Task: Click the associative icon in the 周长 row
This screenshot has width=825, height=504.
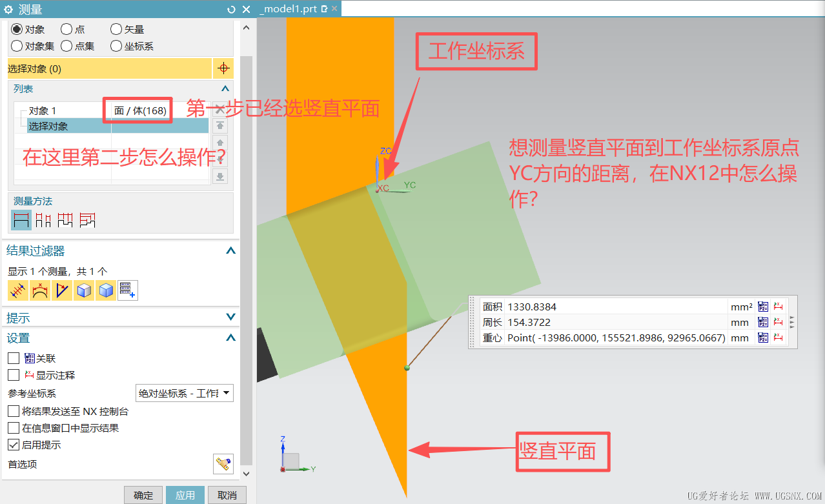Action: [763, 322]
